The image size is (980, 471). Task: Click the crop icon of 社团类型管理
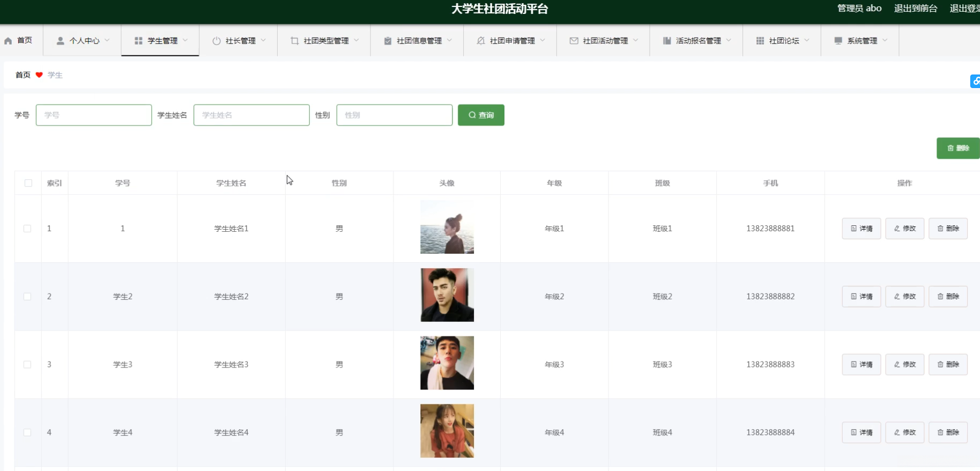[294, 41]
